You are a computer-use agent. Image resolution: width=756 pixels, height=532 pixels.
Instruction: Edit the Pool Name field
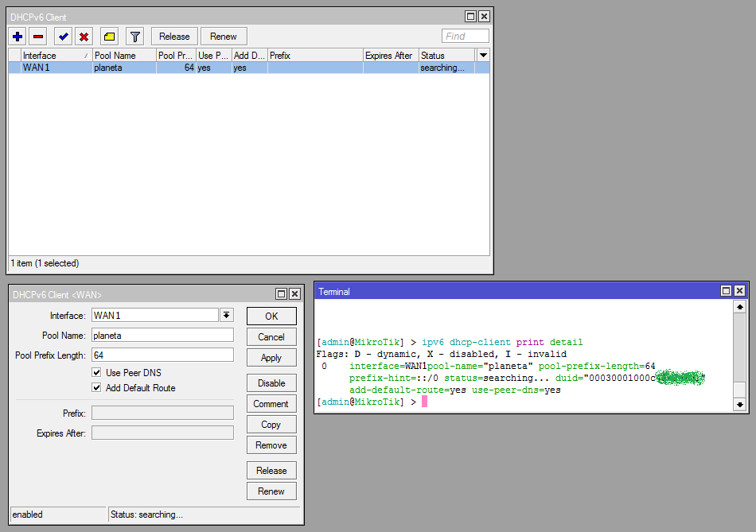[x=162, y=336]
